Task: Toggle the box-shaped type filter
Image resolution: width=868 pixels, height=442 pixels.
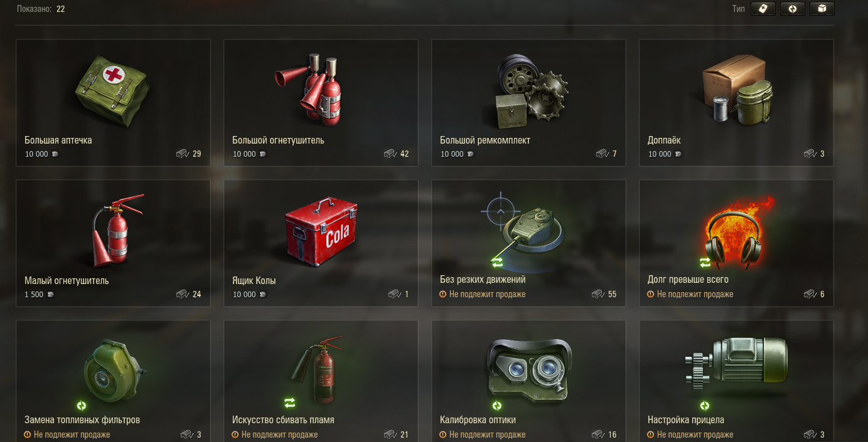Action: (822, 9)
